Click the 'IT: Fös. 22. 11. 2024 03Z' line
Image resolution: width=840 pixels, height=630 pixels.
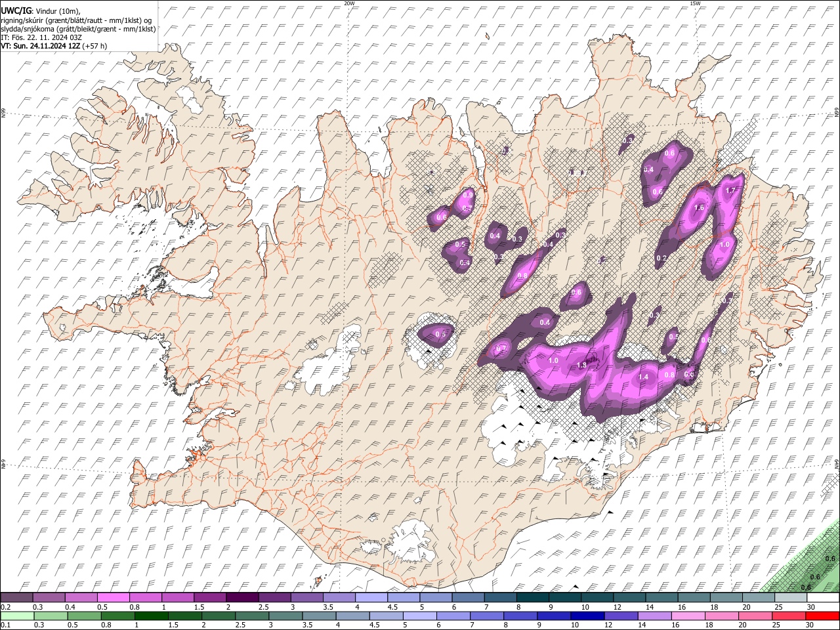41,37
